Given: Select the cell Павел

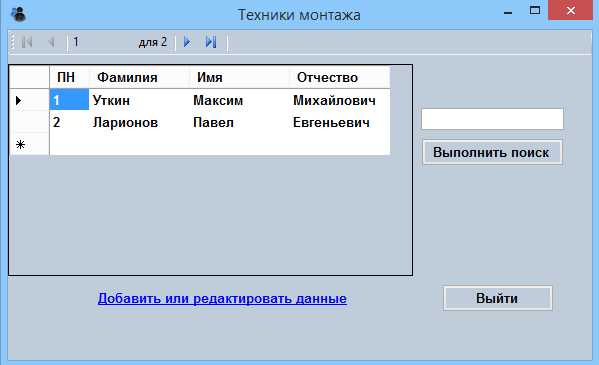Looking at the screenshot, I should (x=240, y=122).
